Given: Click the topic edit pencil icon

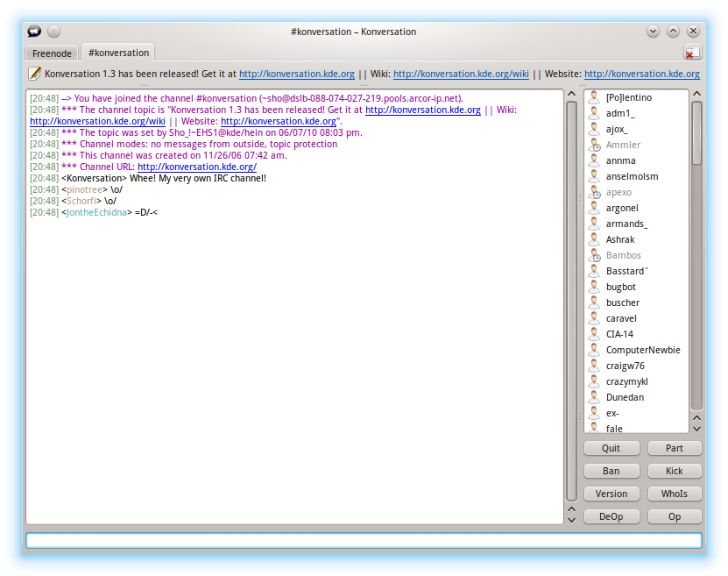Looking at the screenshot, I should pyautogui.click(x=34, y=74).
